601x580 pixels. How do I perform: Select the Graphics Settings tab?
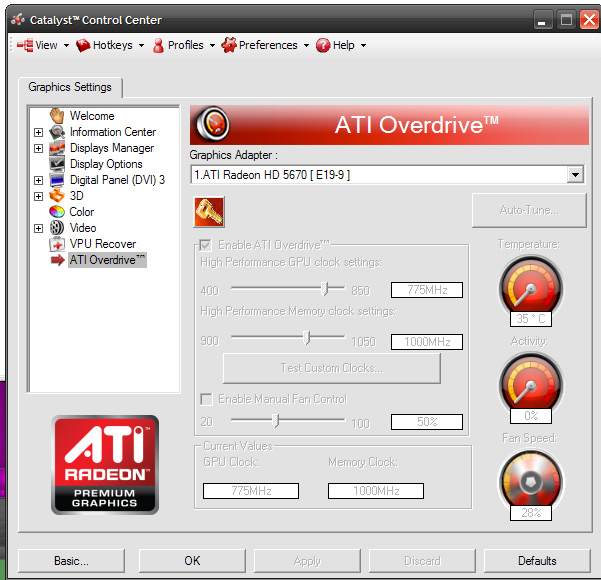coord(70,87)
